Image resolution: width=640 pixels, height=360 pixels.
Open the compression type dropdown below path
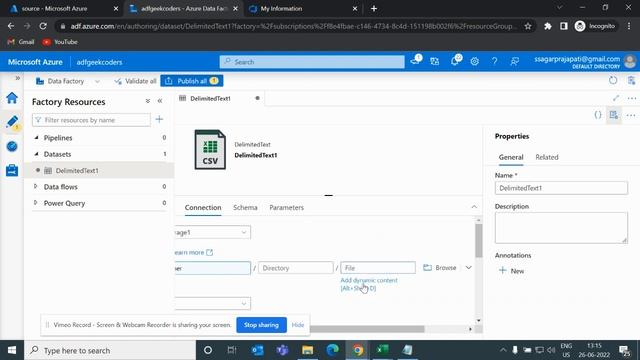point(213,303)
